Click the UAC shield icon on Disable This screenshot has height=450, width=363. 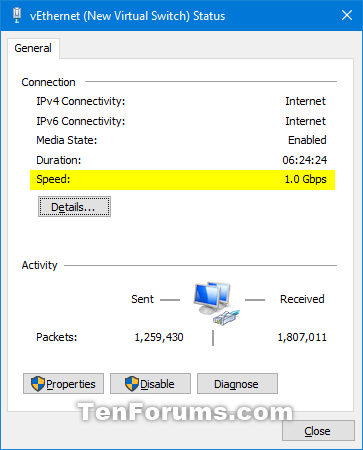132,384
